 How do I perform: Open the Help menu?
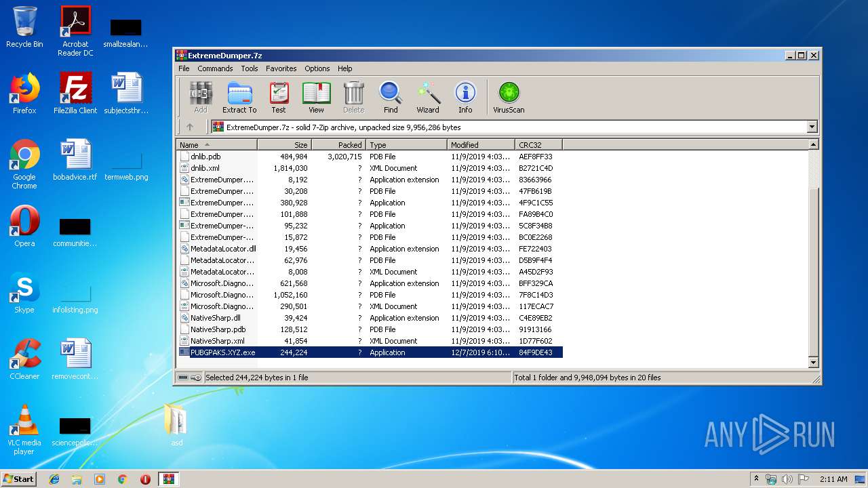[x=345, y=68]
